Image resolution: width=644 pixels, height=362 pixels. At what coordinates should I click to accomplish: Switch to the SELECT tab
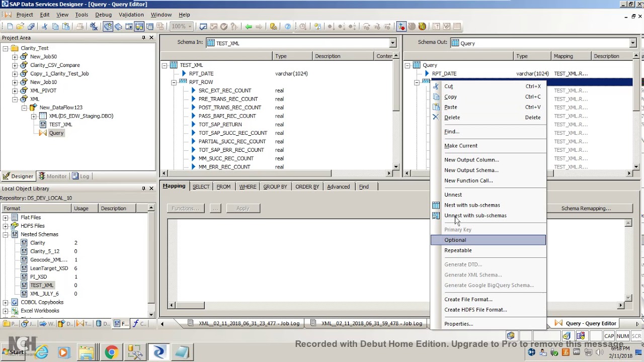[201, 187]
